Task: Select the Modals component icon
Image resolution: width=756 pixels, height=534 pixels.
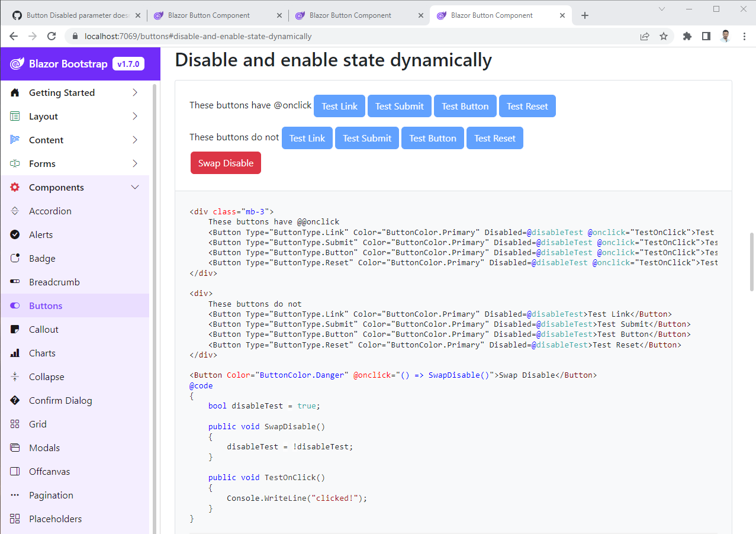Action: tap(15, 448)
